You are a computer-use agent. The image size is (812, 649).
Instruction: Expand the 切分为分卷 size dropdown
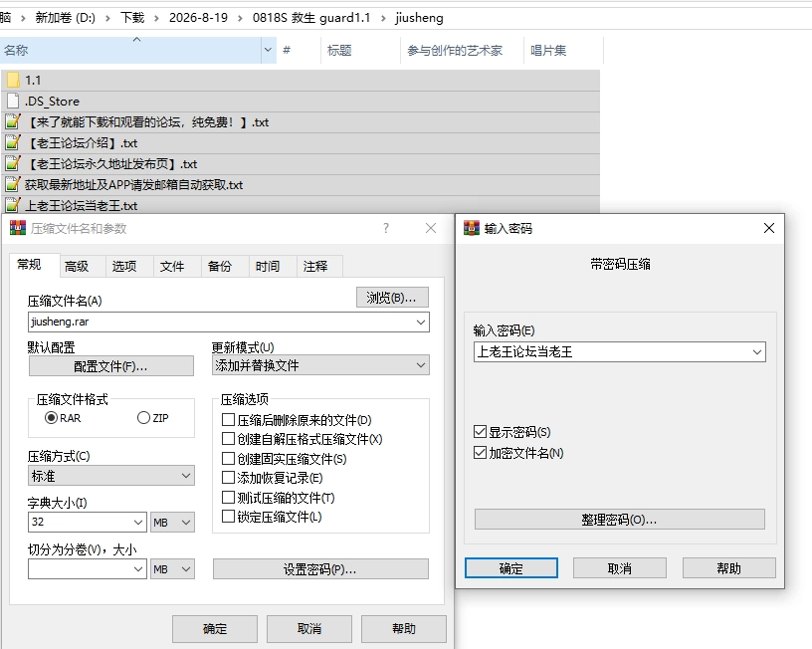[x=138, y=568]
